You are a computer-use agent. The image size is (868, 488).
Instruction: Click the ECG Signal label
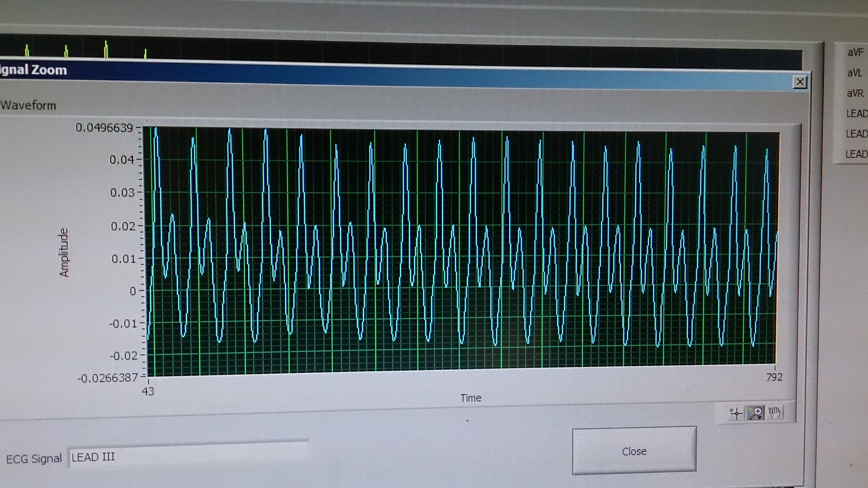click(x=34, y=459)
